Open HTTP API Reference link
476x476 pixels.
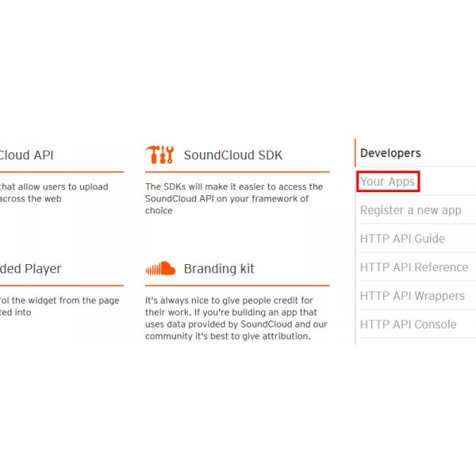point(414,267)
